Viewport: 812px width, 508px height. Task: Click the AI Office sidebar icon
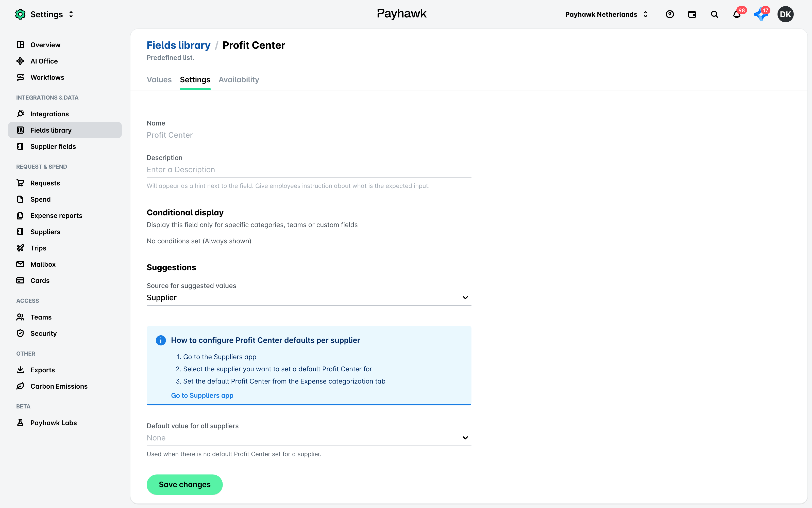pos(20,61)
